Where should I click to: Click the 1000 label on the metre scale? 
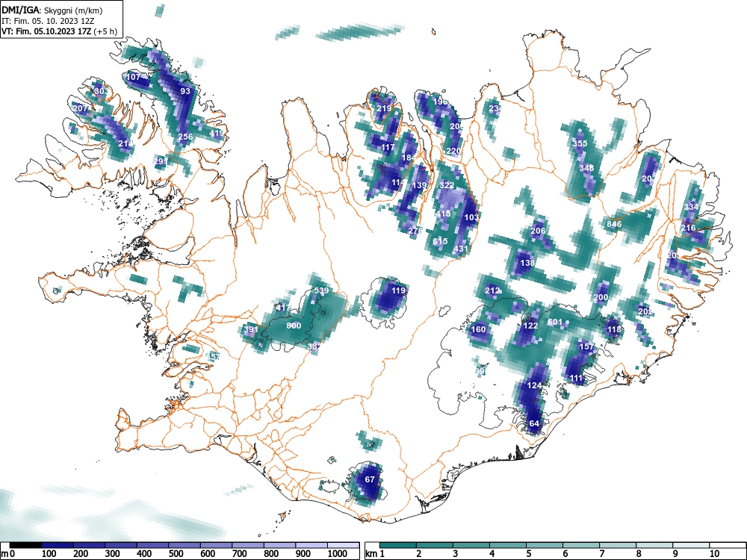pos(338,554)
